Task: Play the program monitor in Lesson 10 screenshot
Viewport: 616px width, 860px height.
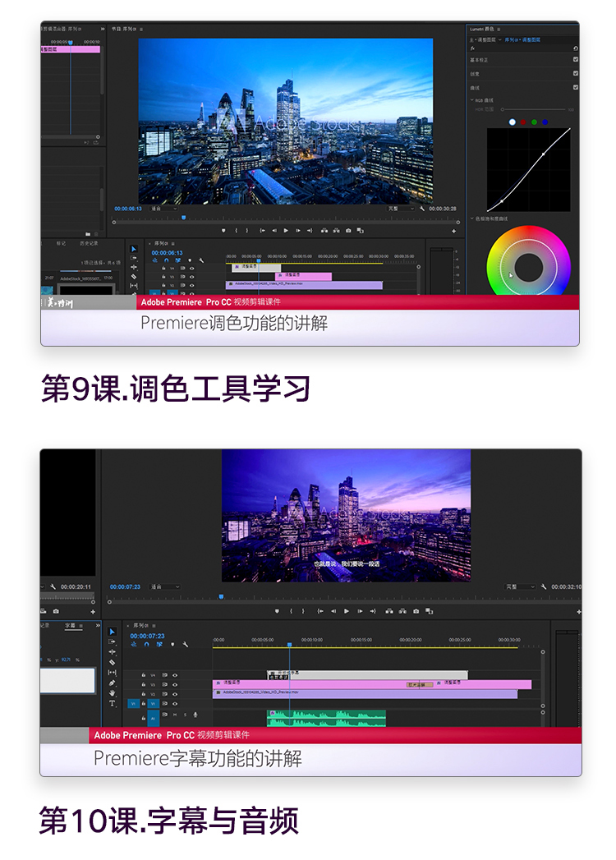Action: coord(346,611)
